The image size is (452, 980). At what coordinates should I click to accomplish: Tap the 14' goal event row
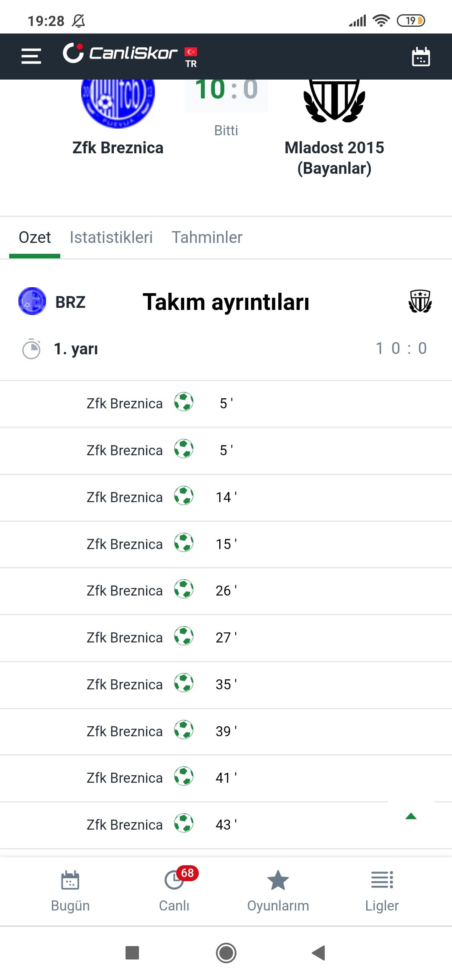[x=226, y=498]
